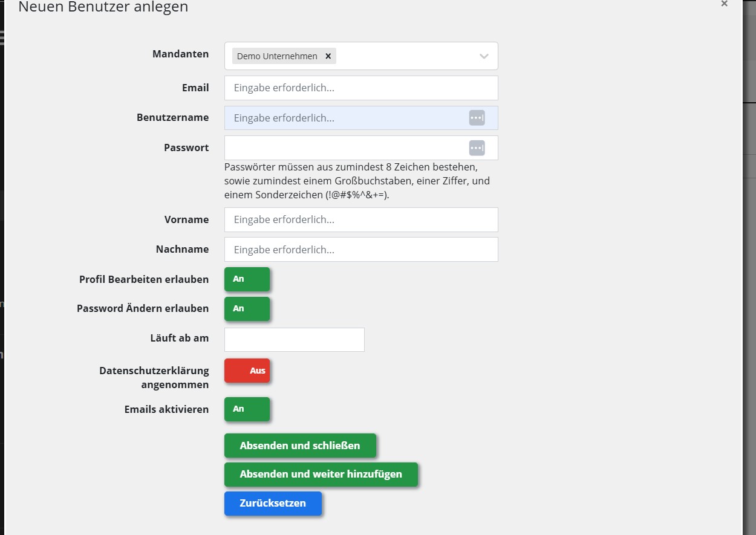Focus the Email input field
Screen dimensions: 756x535
click(x=360, y=88)
